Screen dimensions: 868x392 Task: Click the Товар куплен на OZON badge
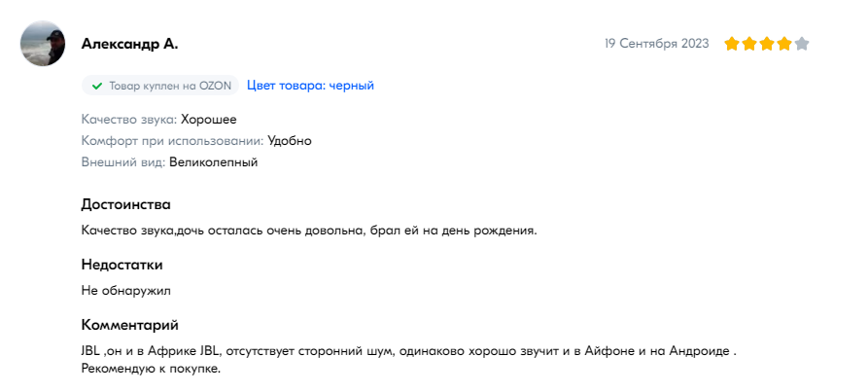[160, 86]
